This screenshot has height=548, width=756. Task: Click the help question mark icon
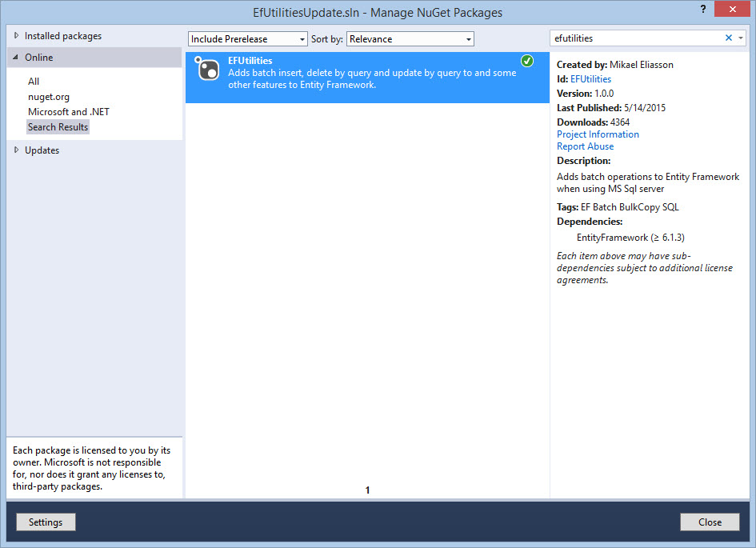[x=703, y=9]
